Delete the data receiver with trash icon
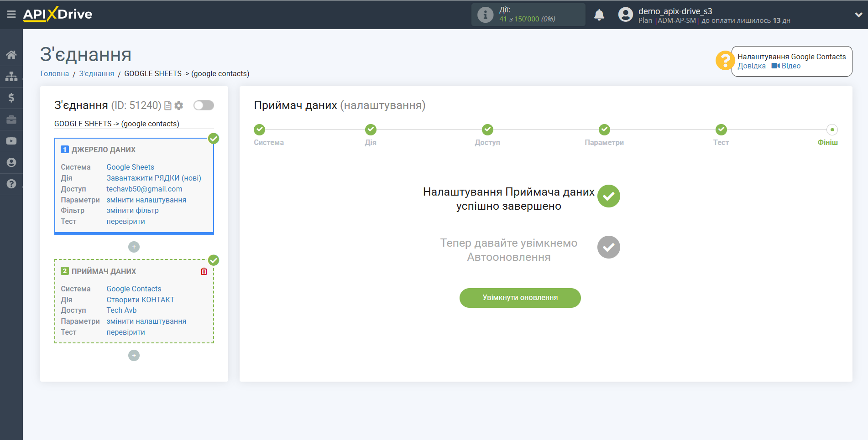 204,271
